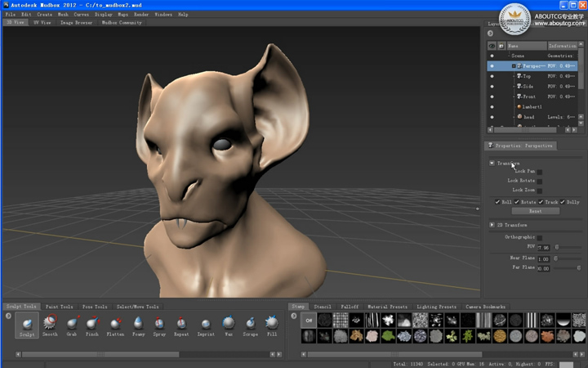
Task: Click the Near Plane value field
Action: coord(544,259)
